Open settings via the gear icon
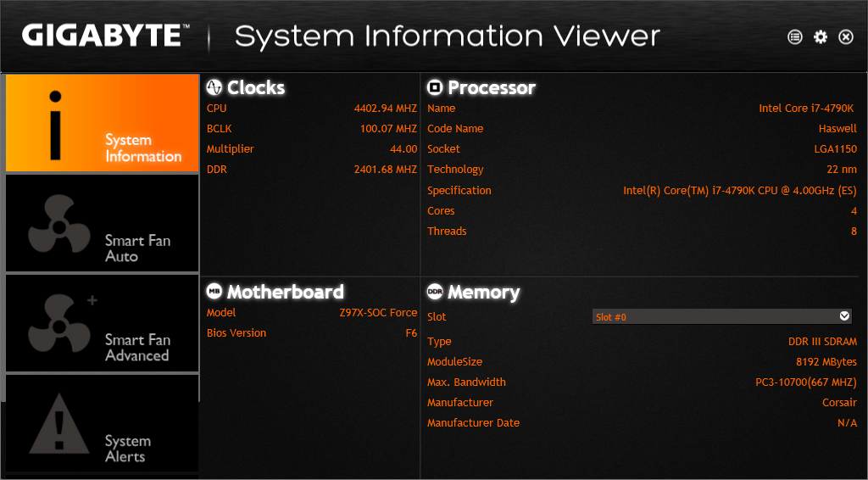Screen dimensions: 868x480 click(x=821, y=37)
